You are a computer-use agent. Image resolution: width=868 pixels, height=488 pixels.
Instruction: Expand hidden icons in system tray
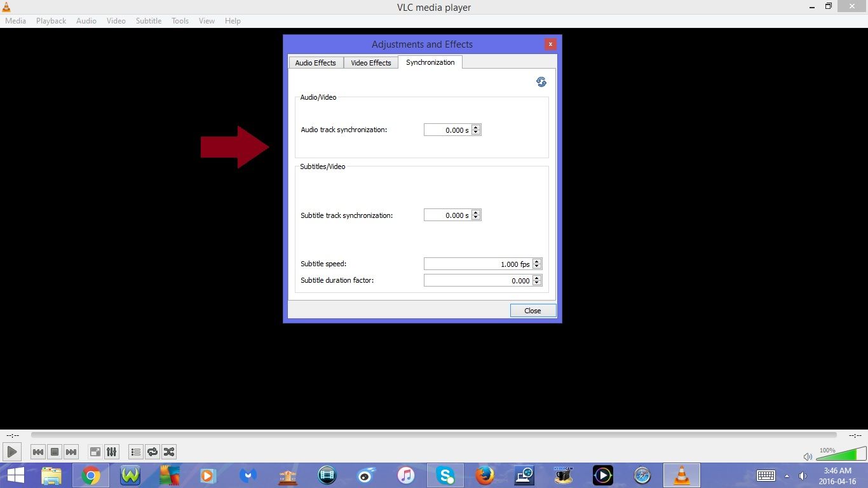[787, 475]
